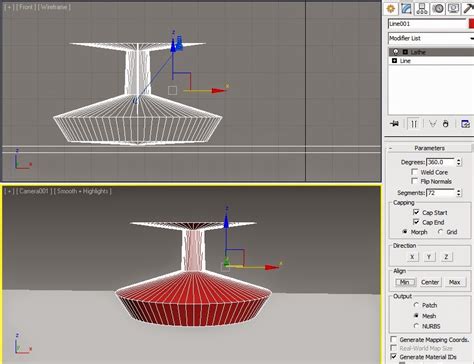Select Patch output type
474x364 pixels.
point(416,305)
